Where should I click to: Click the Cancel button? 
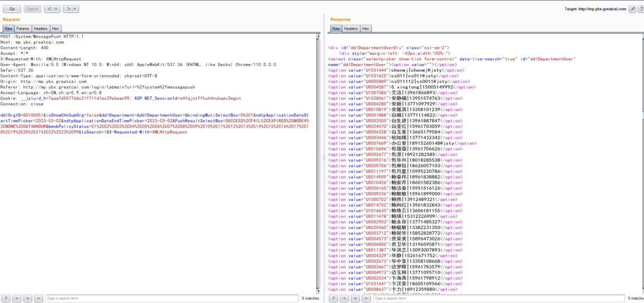click(32, 9)
